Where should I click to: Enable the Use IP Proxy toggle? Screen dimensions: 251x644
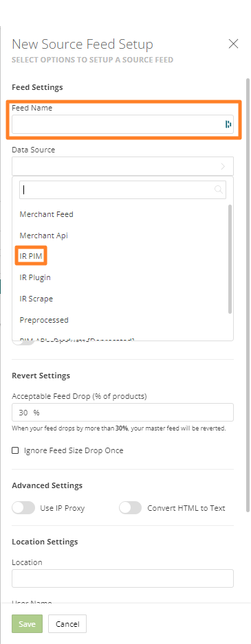[x=23, y=508]
